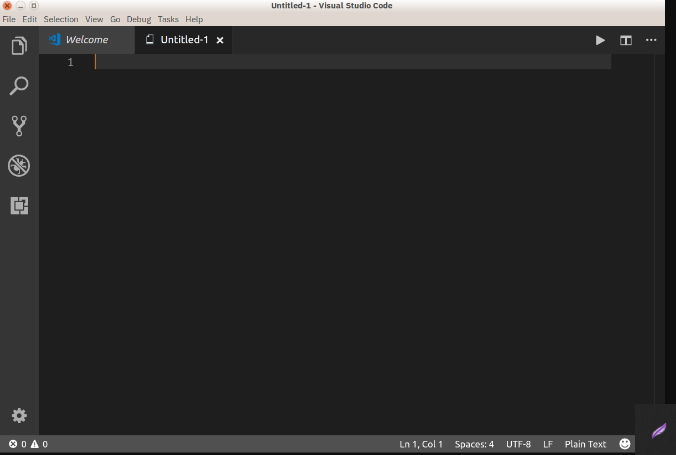Screen dimensions: 676x455
Task: Open the More Actions ellipsis menu
Action: (x=651, y=40)
